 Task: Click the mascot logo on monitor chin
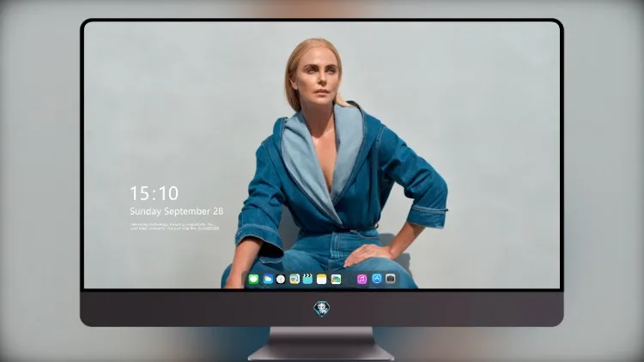322,309
